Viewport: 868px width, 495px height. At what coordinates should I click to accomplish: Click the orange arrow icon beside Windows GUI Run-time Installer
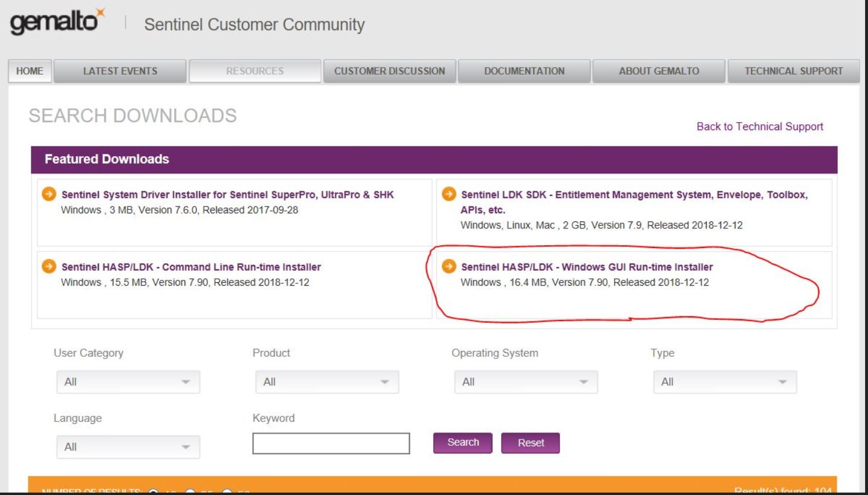click(x=449, y=267)
